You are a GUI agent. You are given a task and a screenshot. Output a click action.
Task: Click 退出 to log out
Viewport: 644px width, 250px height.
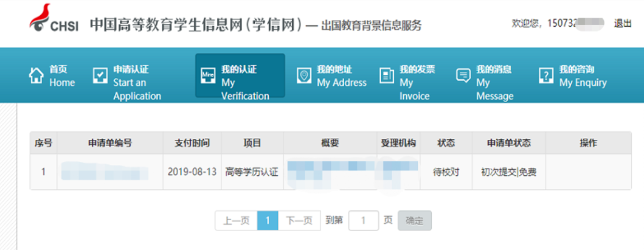(x=622, y=24)
